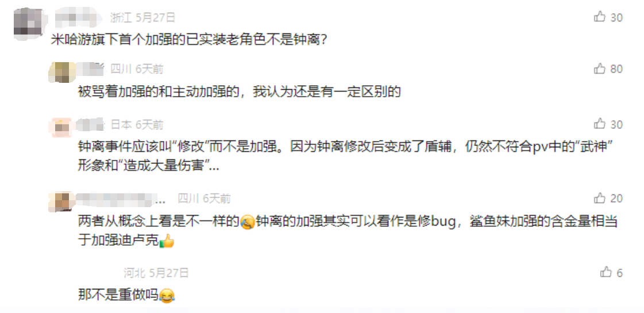
Task: Open avatar of the first Sichuan replier
Action: 61,72
